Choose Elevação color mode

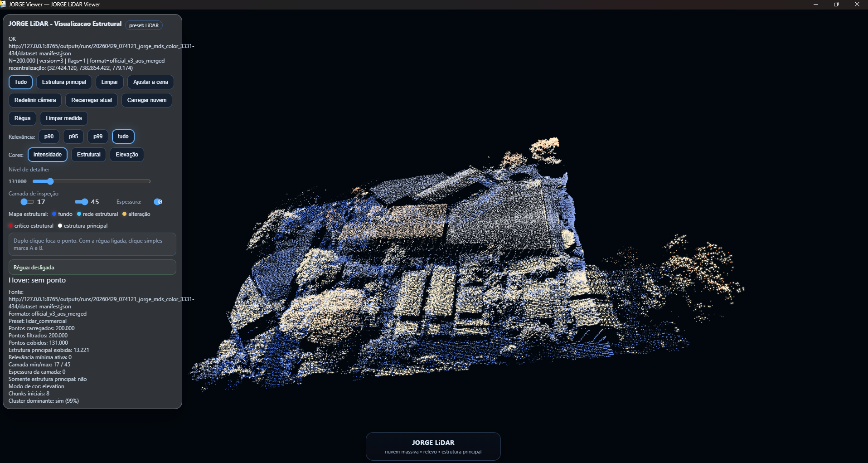127,155
